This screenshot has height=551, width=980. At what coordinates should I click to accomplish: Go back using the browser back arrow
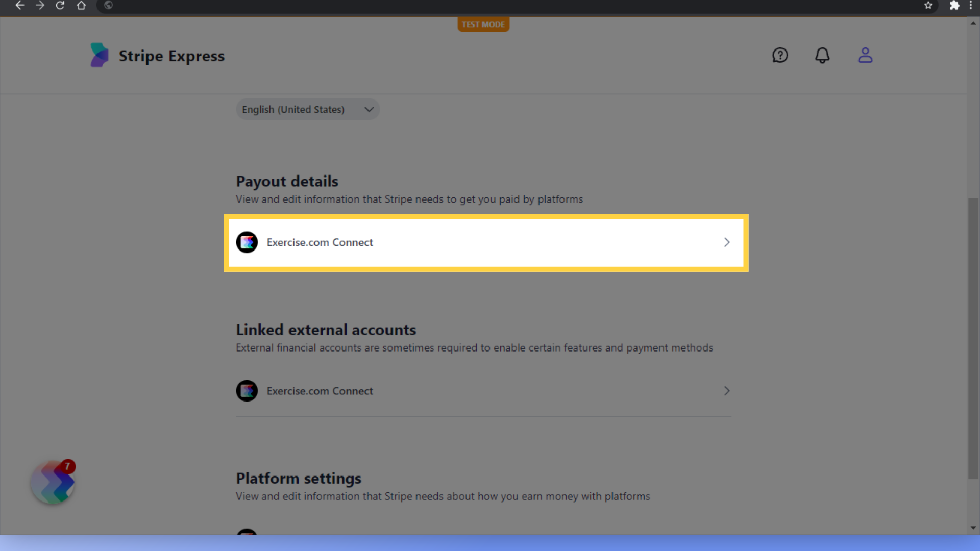[19, 5]
